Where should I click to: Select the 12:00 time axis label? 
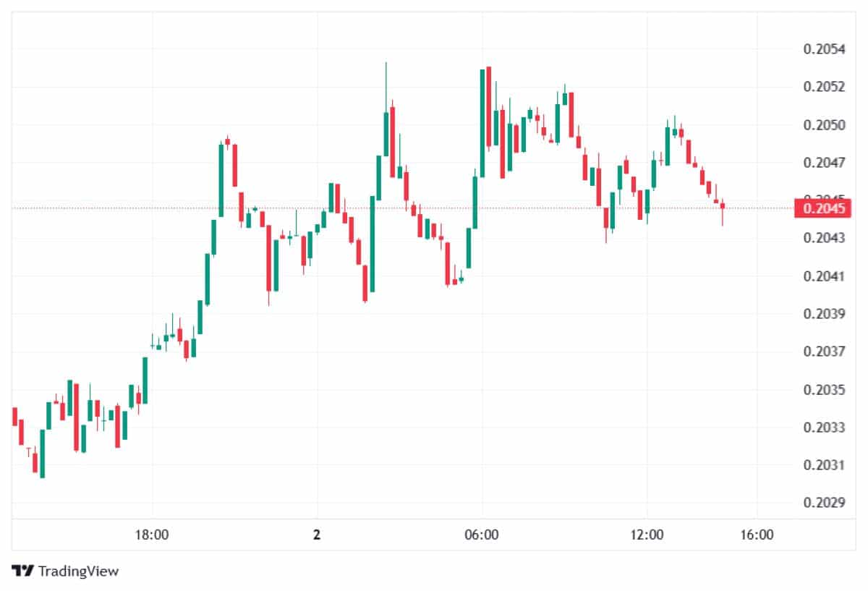[647, 535]
